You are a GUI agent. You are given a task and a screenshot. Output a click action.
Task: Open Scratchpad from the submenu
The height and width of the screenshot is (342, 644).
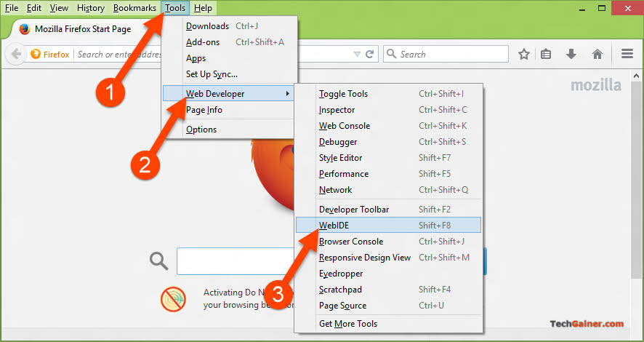[x=389, y=290]
